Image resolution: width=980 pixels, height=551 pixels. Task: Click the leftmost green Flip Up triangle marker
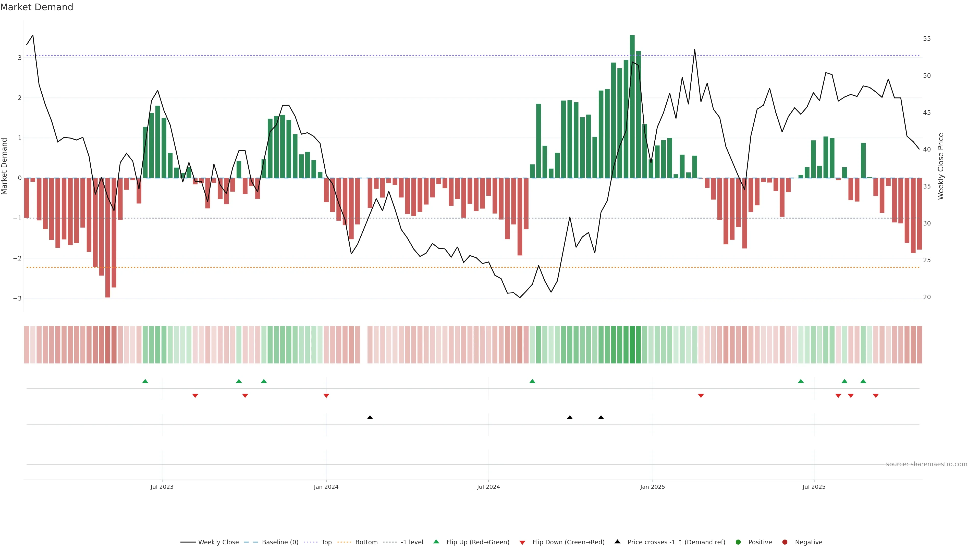(x=145, y=381)
